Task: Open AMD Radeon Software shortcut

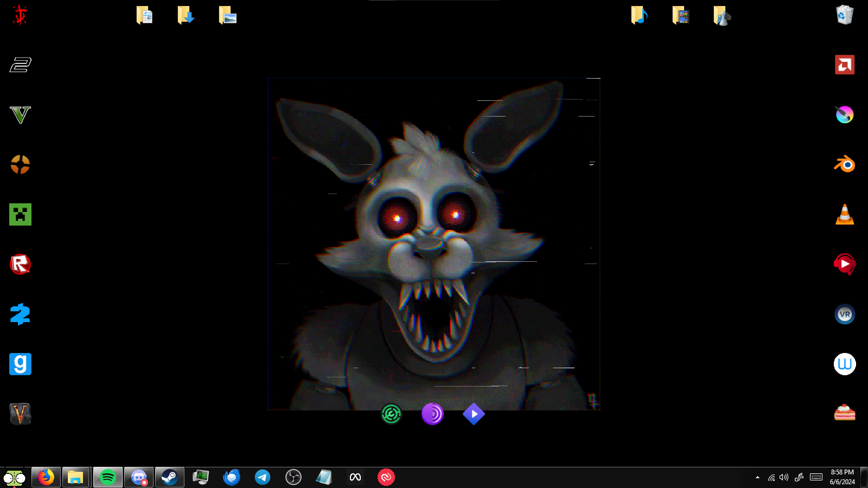Action: pyautogui.click(x=844, y=65)
